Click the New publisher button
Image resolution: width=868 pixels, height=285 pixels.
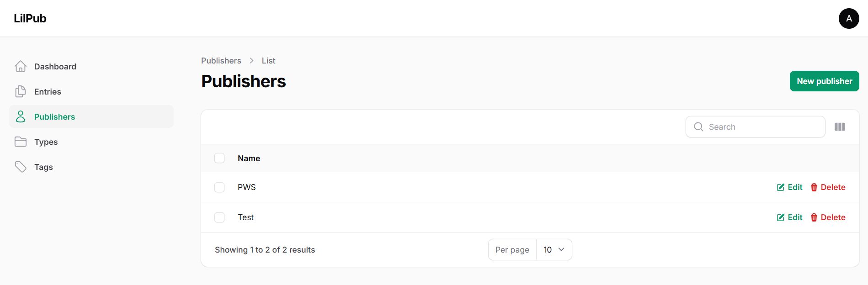(824, 81)
